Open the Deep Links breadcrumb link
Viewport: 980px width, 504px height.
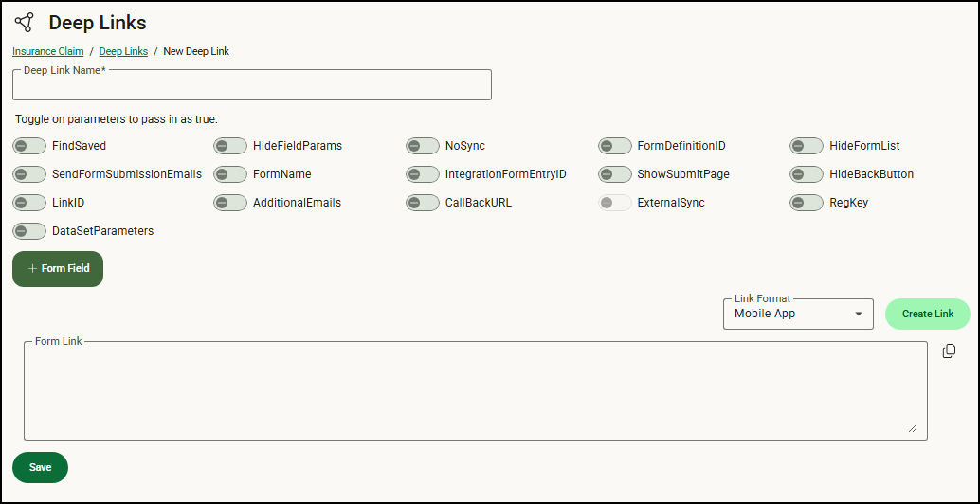(x=123, y=51)
